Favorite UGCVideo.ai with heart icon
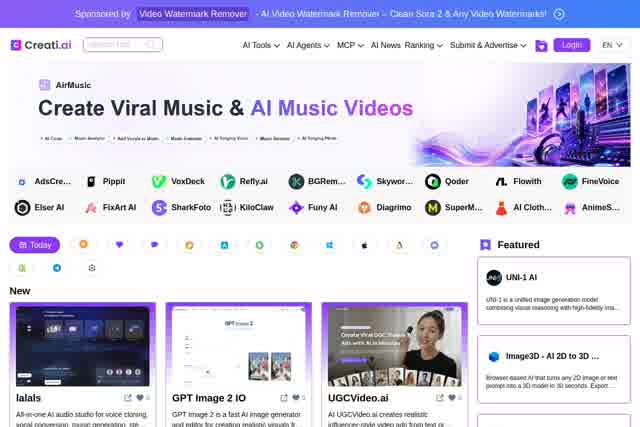Viewport: 640px width, 427px height. pos(452,397)
